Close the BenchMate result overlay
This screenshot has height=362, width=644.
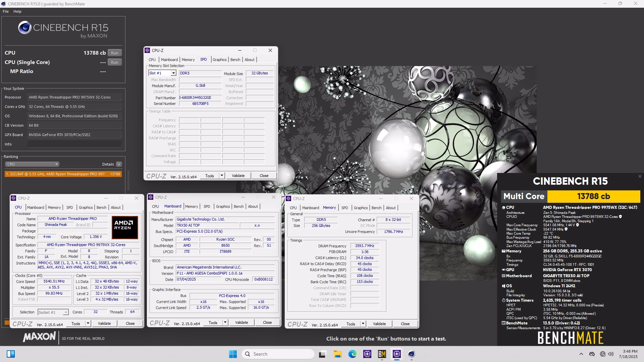(640, 176)
